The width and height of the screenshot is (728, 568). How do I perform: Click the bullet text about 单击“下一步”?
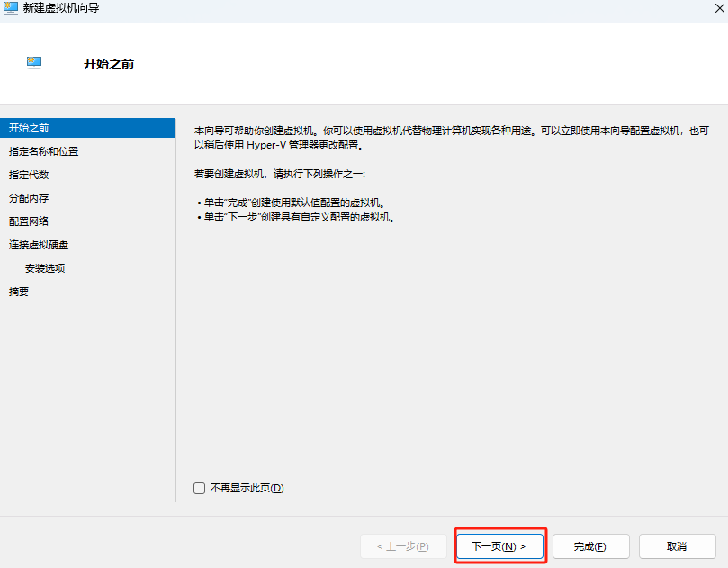pyautogui.click(x=300, y=217)
